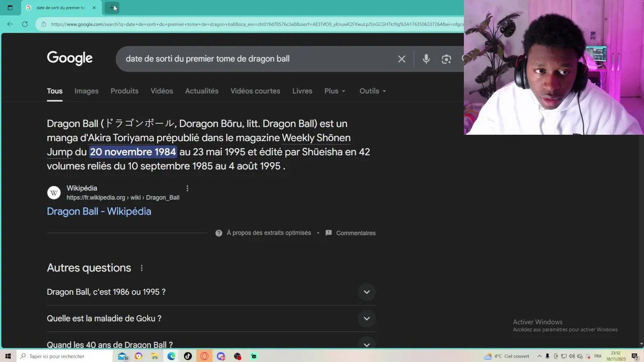Screen dimensions: 644x362
Task: Open the OBS recording icon in taskbar
Action: [x=237, y=356]
